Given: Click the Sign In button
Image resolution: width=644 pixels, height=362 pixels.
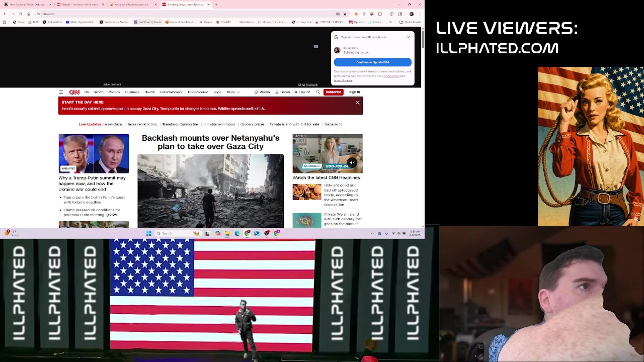Looking at the screenshot, I should (x=354, y=92).
